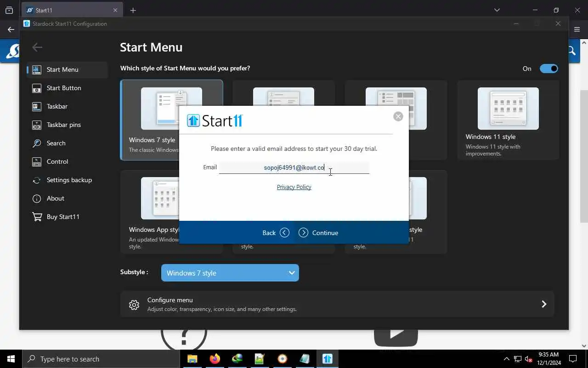
Task: Open the Start Button settings
Action: (67, 88)
